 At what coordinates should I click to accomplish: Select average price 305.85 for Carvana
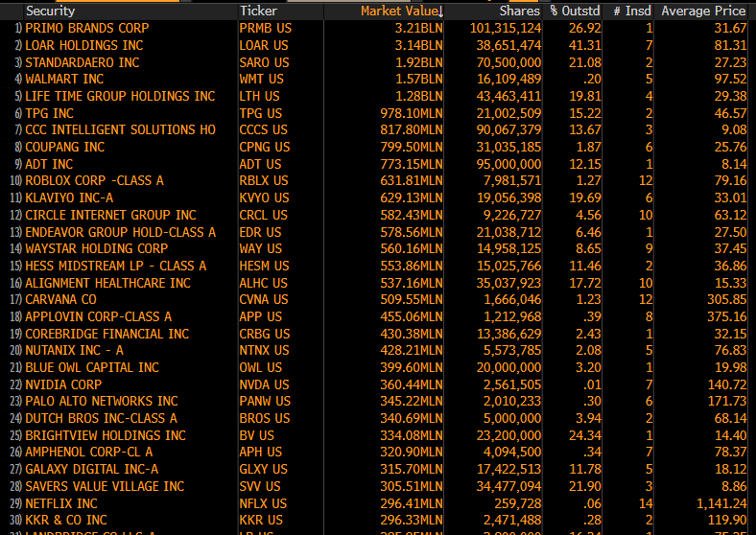727,300
